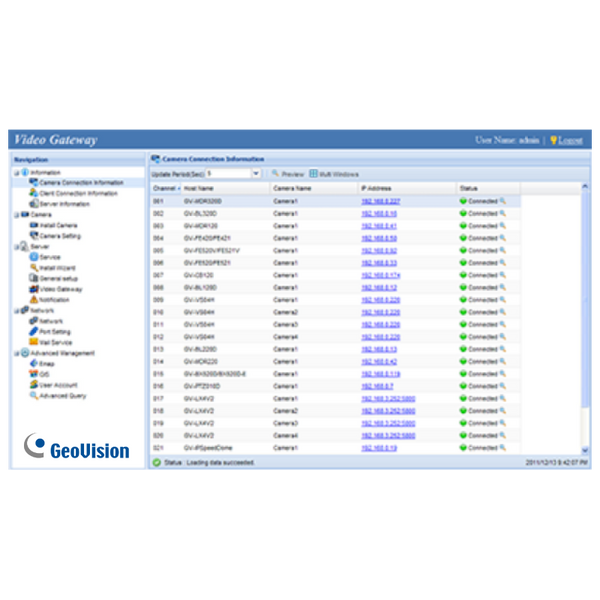Select host name GV-CB120 in channel 007
The image size is (600, 600).
(199, 275)
